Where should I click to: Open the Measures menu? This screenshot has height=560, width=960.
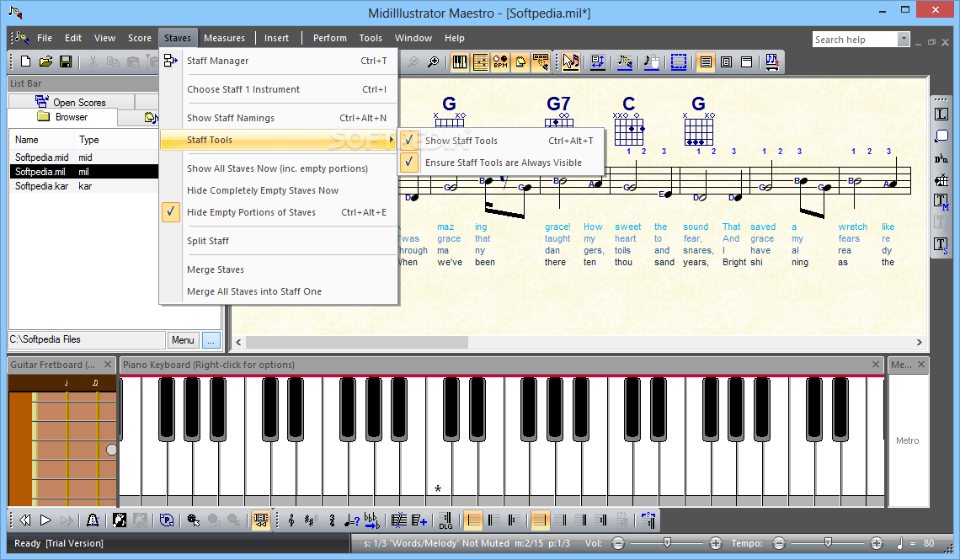click(224, 38)
